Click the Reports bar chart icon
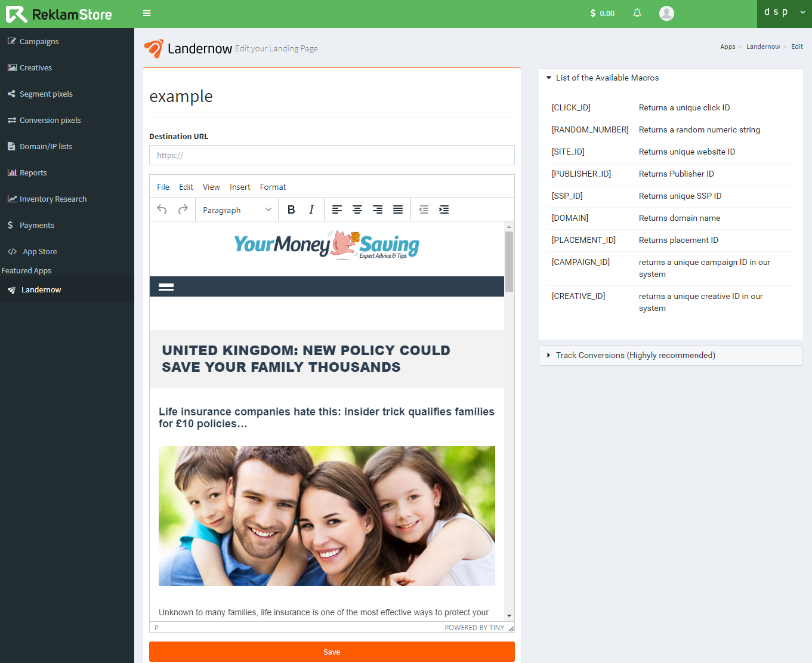 [12, 172]
